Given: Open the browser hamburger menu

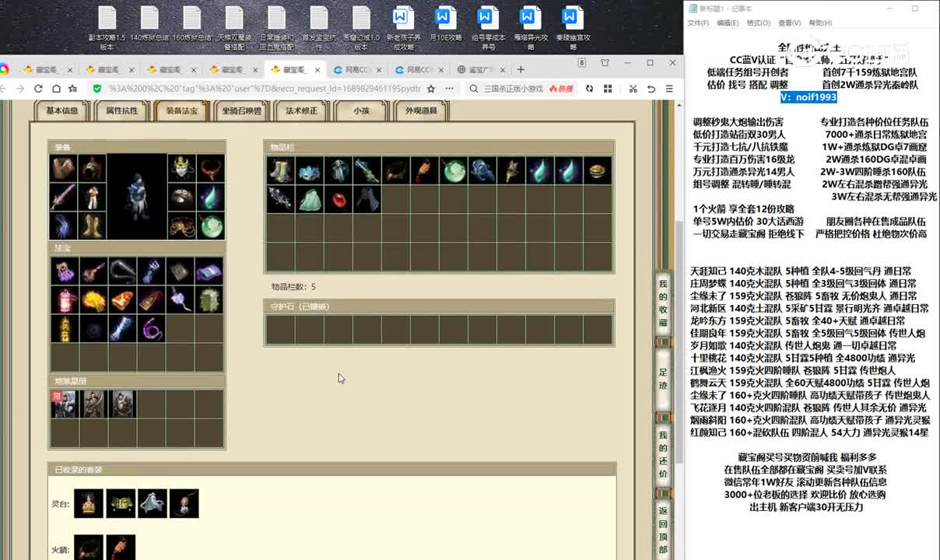Looking at the screenshot, I should tap(669, 89).
